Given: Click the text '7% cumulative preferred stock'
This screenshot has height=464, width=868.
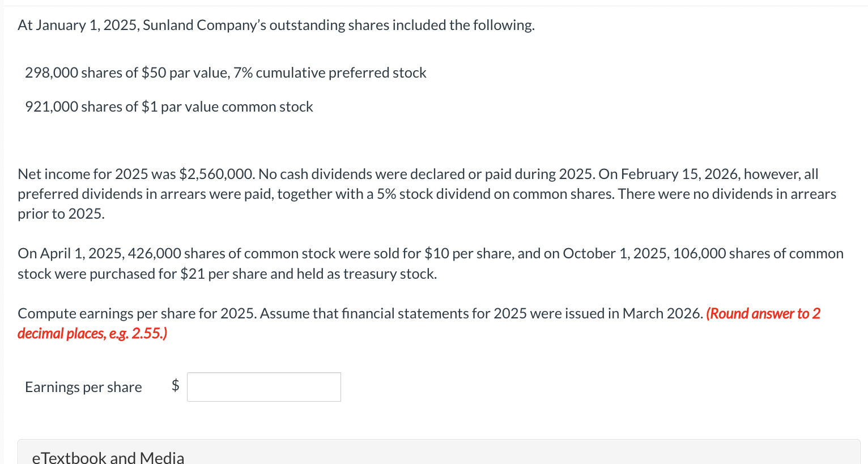Looking at the screenshot, I should point(330,73).
